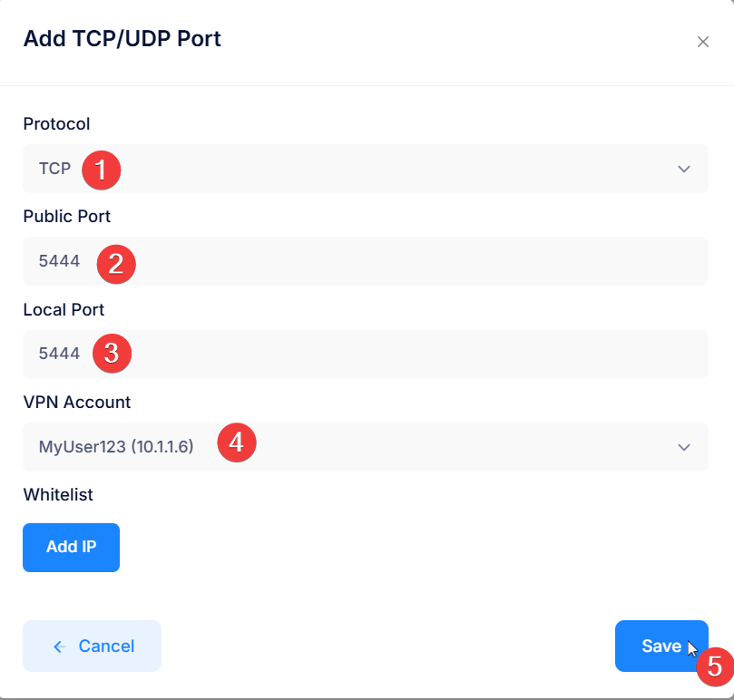Focus the Local Port input field
This screenshot has width=734, height=700.
click(366, 355)
